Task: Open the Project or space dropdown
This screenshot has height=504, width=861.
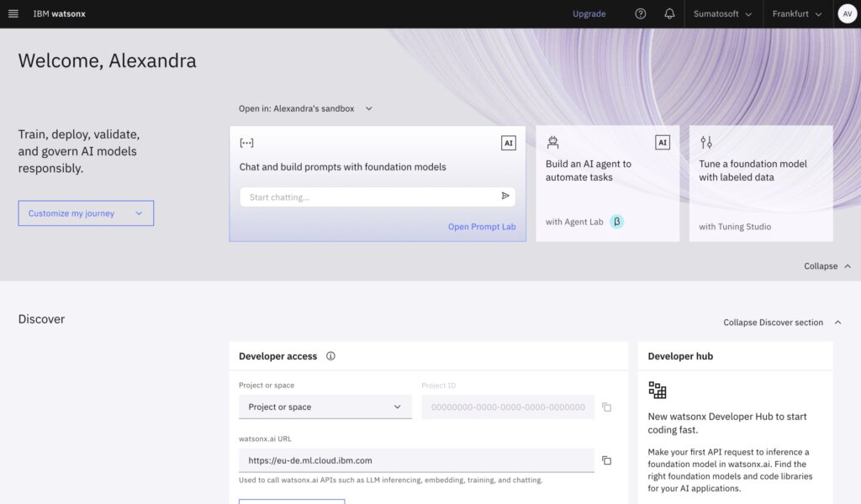Action: pyautogui.click(x=325, y=407)
